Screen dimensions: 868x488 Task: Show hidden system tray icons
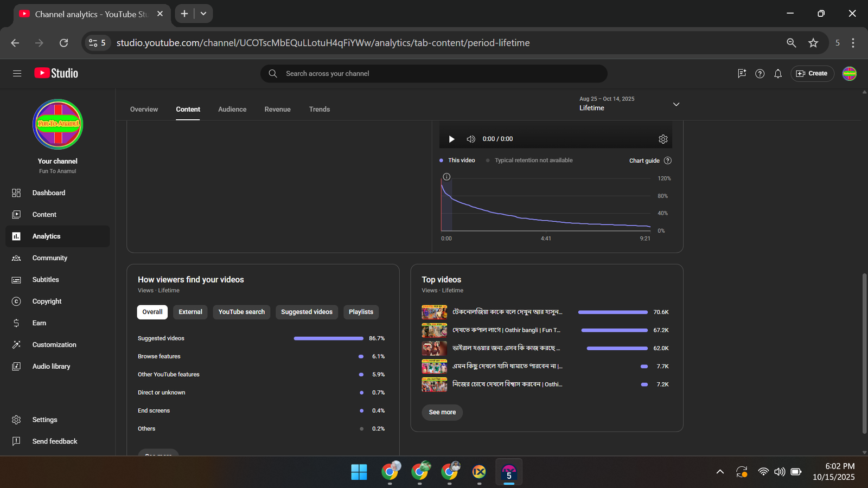tap(720, 472)
